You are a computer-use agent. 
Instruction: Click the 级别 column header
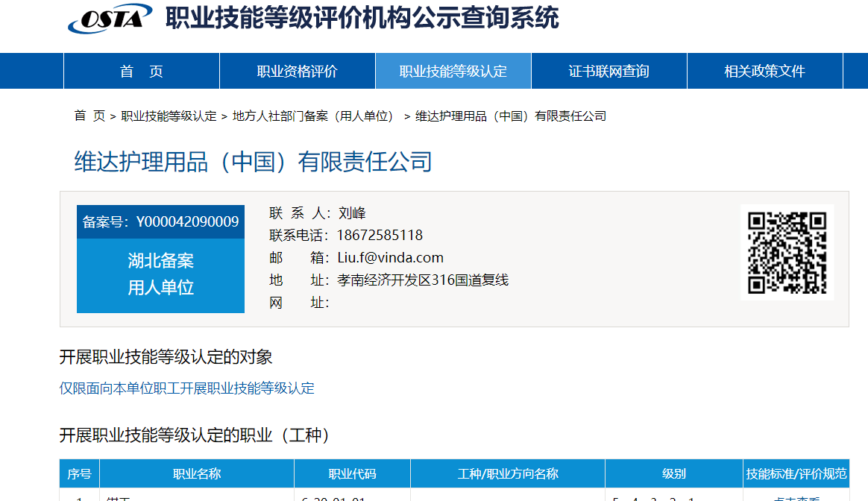click(673, 474)
